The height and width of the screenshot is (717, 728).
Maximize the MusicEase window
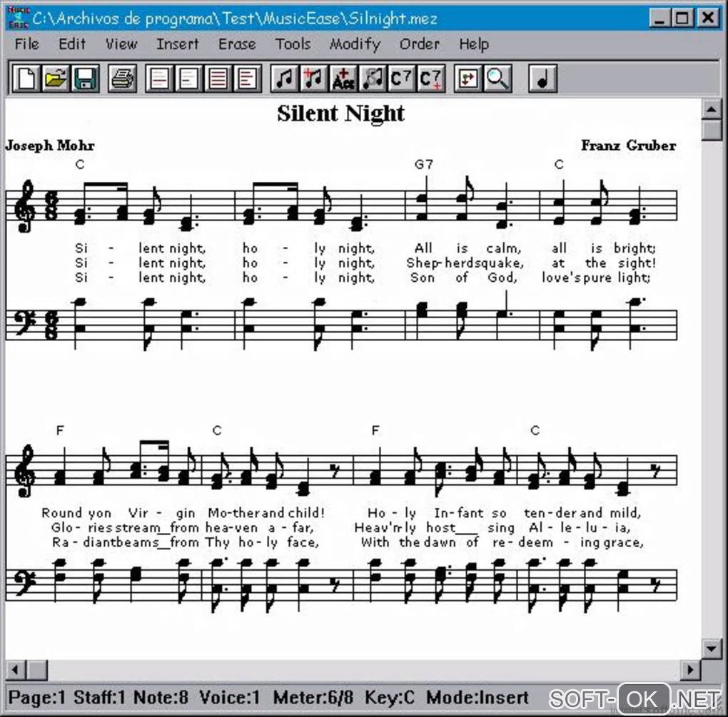pos(682,18)
